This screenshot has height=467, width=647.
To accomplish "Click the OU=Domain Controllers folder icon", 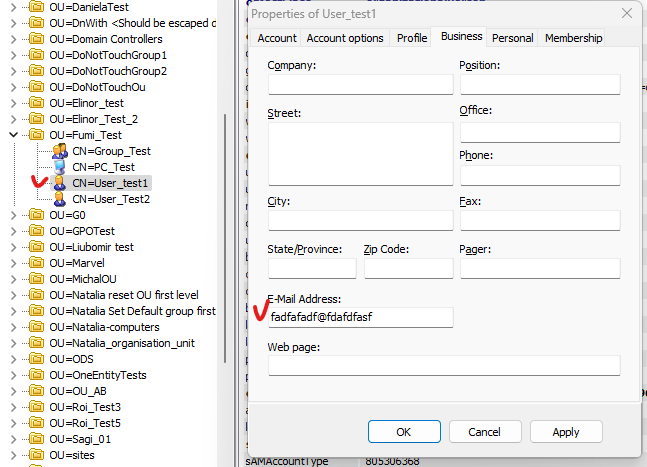I will (36, 39).
